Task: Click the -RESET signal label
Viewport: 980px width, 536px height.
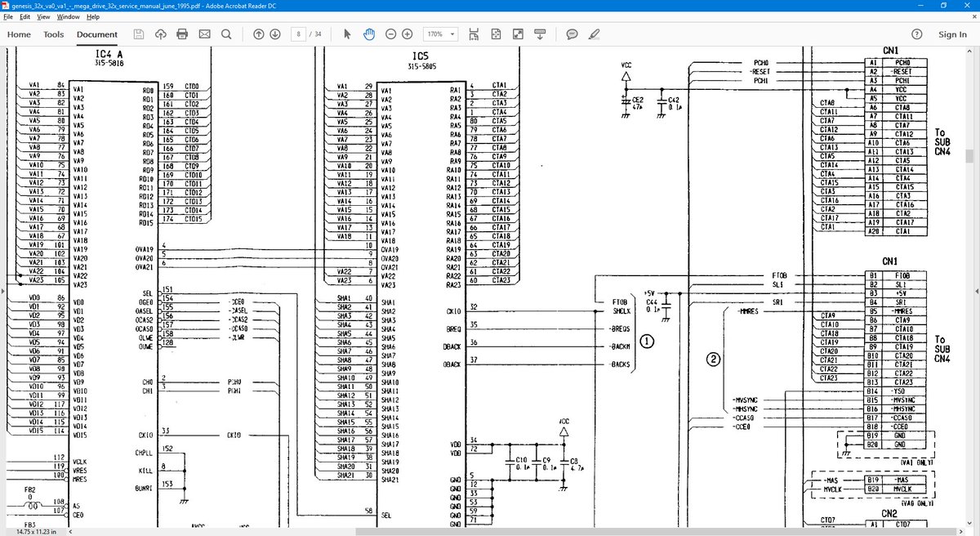Action: pyautogui.click(x=760, y=71)
